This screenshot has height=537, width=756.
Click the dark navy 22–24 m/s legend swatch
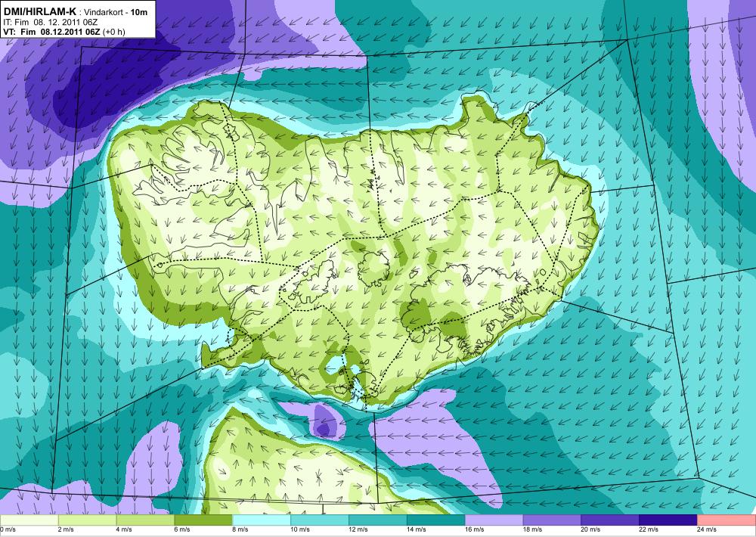[x=668, y=520]
